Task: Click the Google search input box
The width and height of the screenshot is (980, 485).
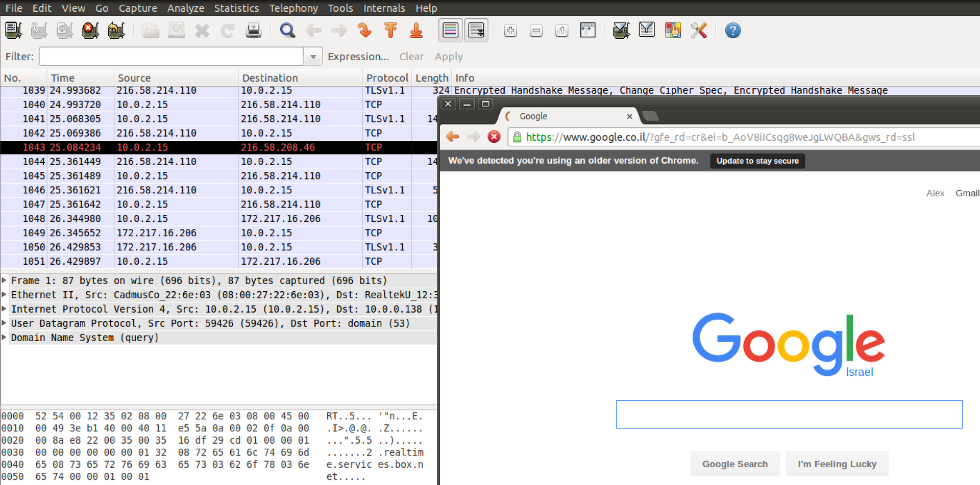Action: tap(789, 415)
